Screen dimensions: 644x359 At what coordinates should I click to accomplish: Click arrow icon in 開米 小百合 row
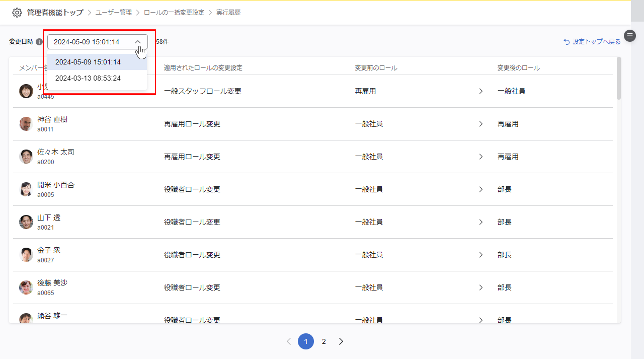[481, 189]
